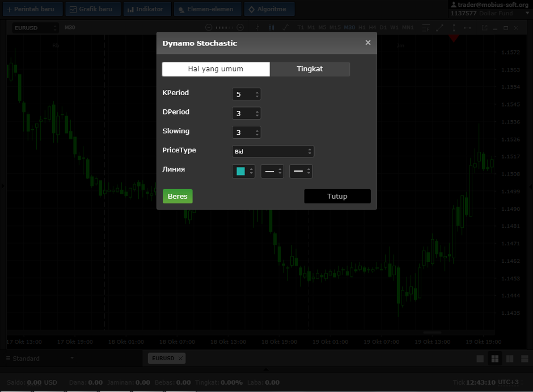Expand the right side panel arrow

(531, 187)
